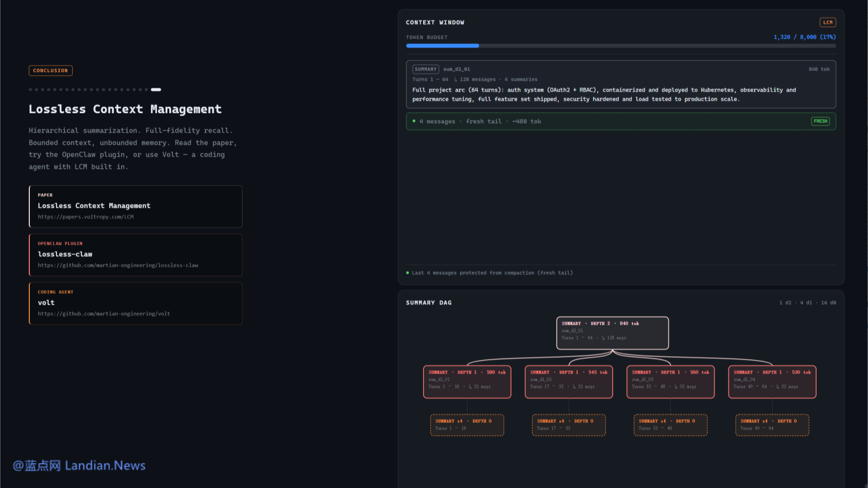Click the green FRESH badge
The height and width of the screenshot is (488, 868).
pyautogui.click(x=820, y=121)
